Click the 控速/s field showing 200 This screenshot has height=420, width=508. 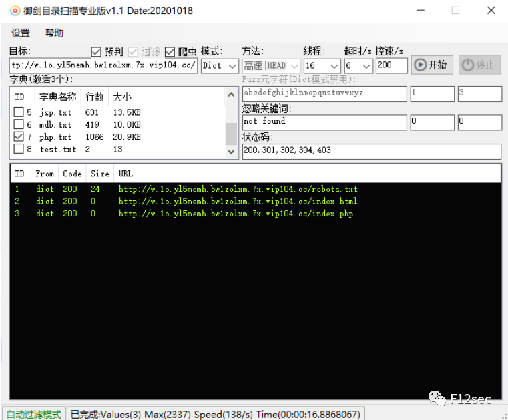[x=391, y=66]
